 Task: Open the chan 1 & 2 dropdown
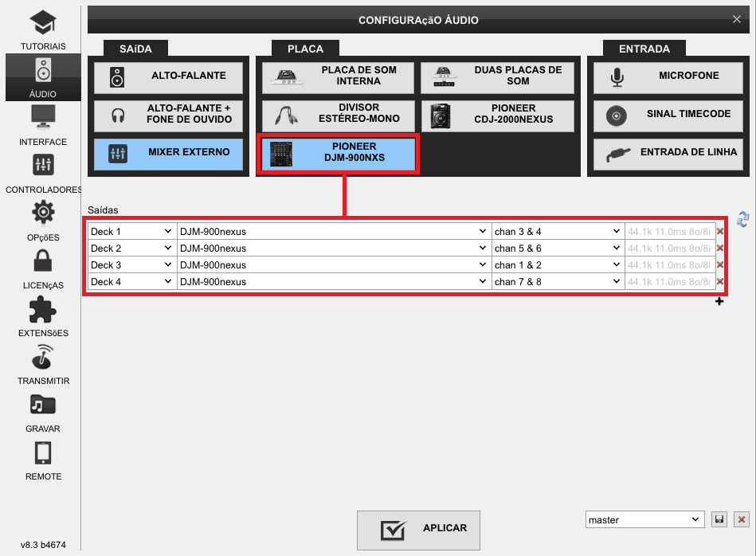pyautogui.click(x=558, y=264)
